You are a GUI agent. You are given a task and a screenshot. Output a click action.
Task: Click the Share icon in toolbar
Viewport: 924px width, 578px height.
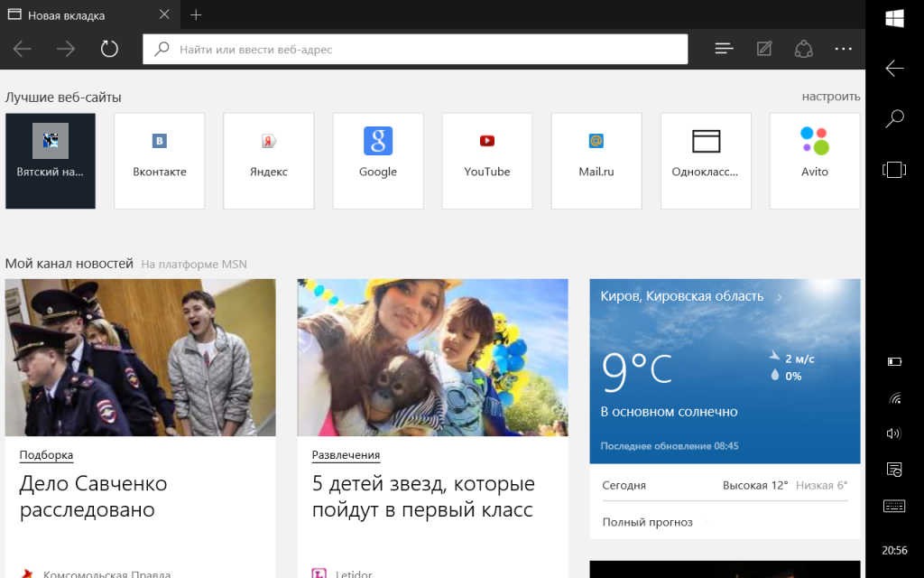pyautogui.click(x=804, y=49)
